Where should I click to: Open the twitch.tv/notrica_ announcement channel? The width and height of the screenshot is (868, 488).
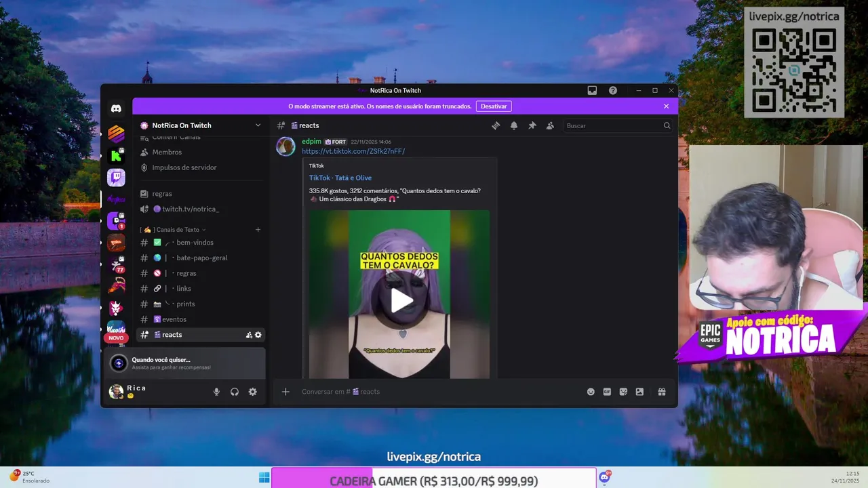coord(200,209)
